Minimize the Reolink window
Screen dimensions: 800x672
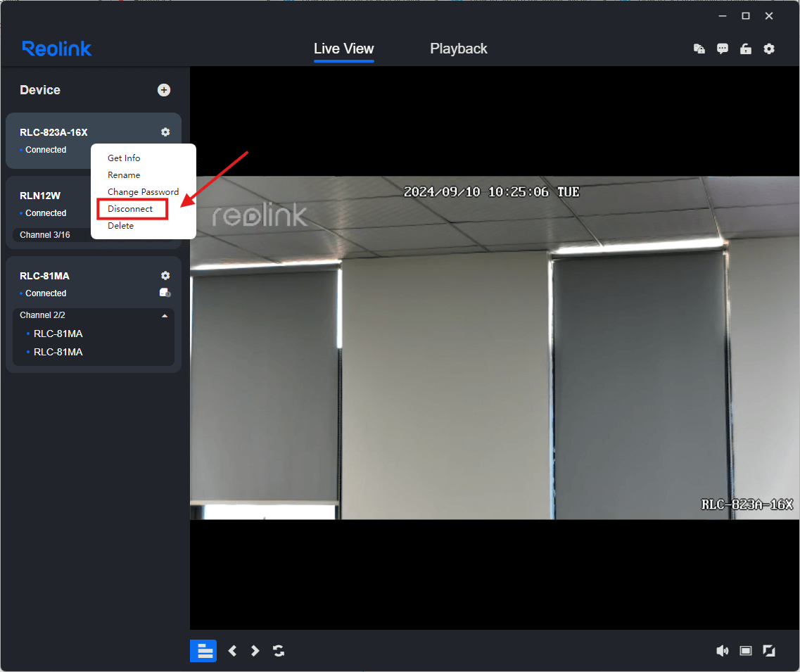point(723,15)
